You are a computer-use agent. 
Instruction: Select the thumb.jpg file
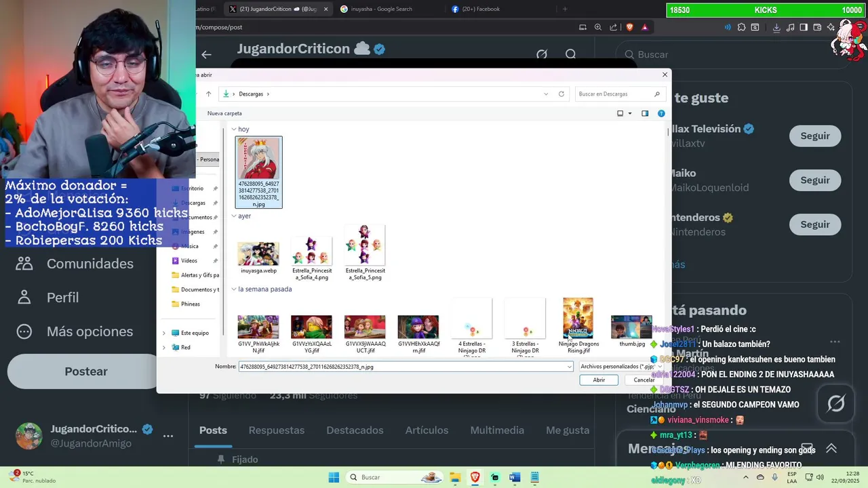pos(631,331)
